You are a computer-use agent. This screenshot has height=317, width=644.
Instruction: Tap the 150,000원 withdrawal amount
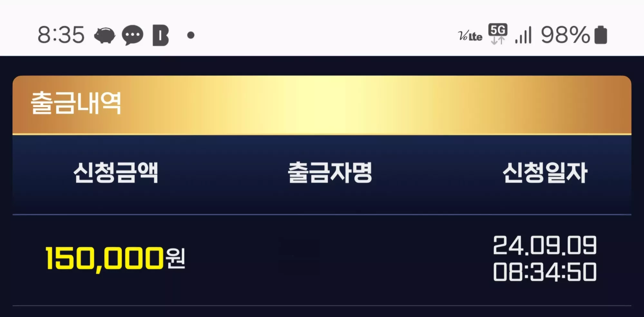[115, 259]
